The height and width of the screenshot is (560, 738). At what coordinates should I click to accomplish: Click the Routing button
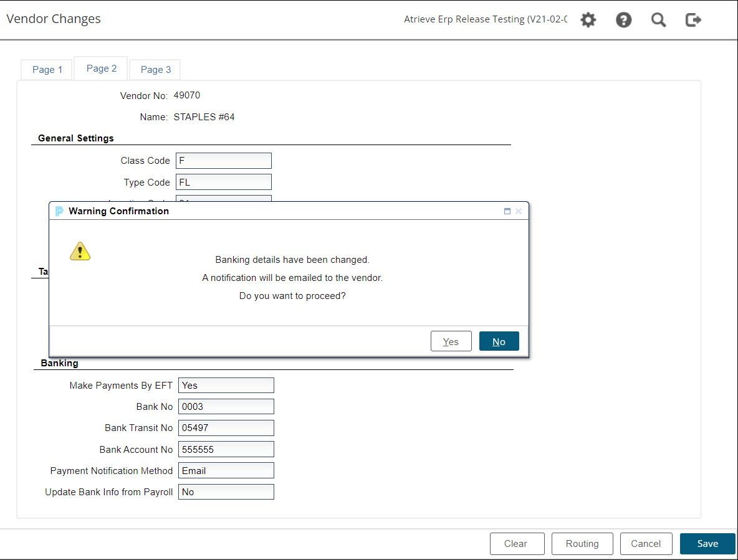[582, 544]
